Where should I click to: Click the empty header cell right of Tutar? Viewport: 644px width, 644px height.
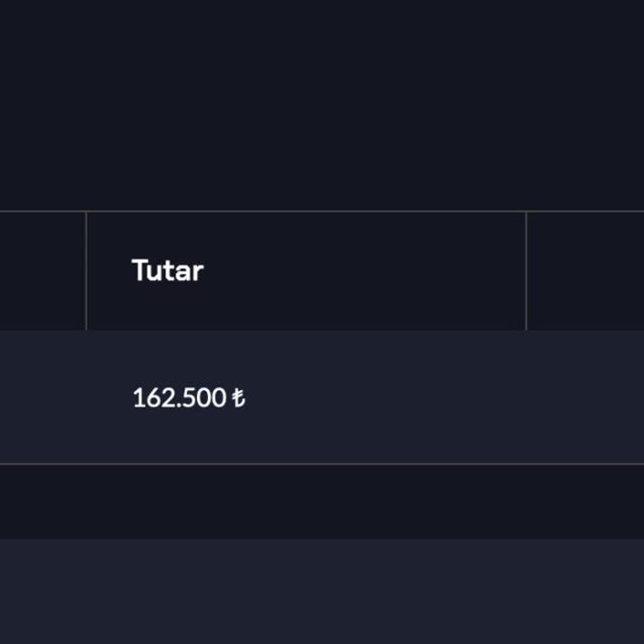(x=584, y=271)
